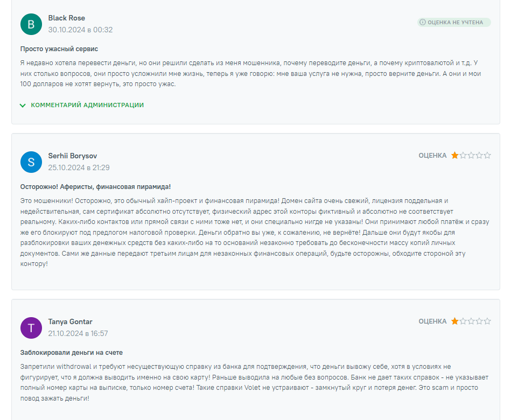This screenshot has height=420, width=525.
Task: Click the second empty star in Serhii's rating
Action: (463, 156)
